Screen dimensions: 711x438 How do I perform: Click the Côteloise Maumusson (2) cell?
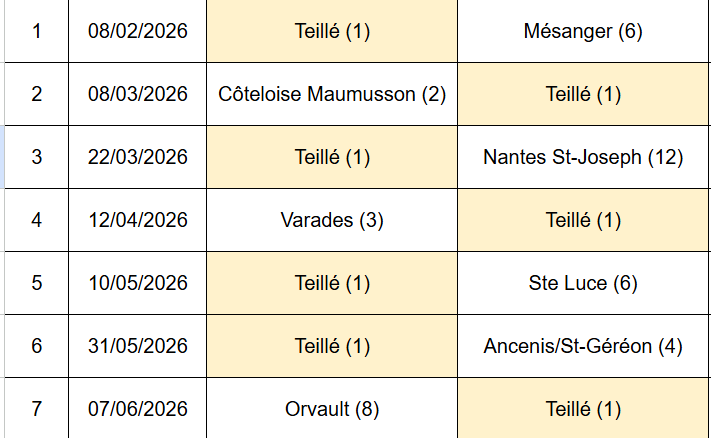(332, 94)
